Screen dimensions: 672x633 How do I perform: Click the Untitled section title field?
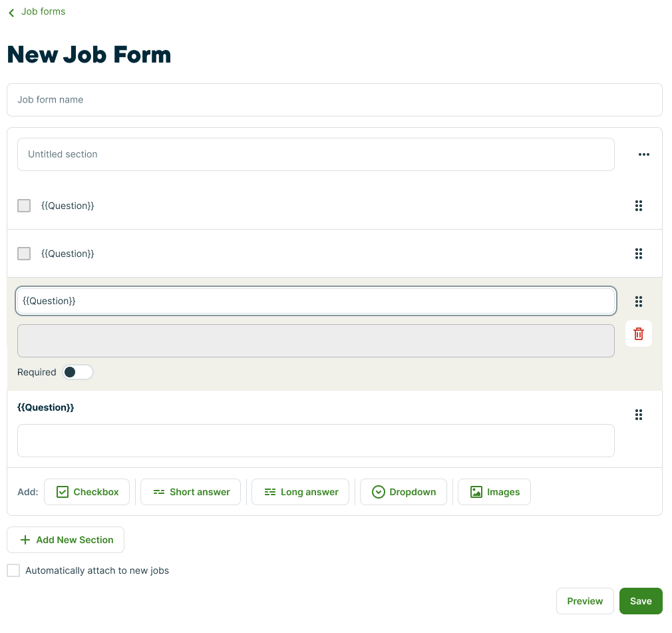316,154
